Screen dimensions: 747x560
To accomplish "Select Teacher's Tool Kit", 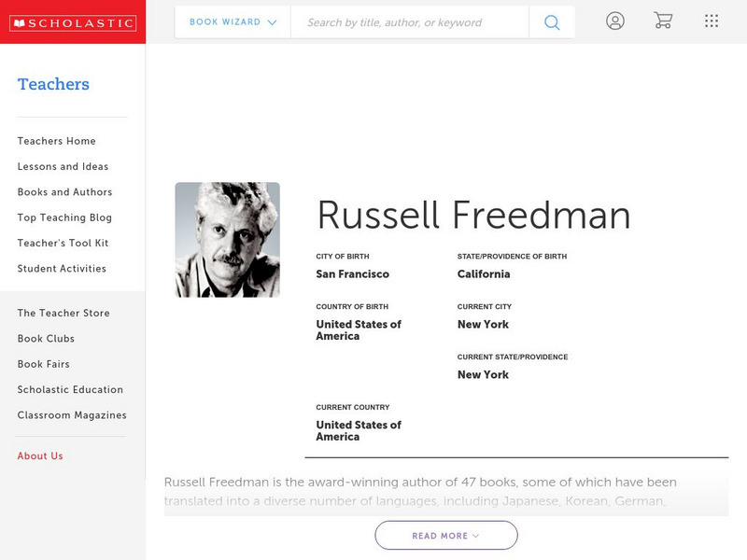I will coord(63,244).
